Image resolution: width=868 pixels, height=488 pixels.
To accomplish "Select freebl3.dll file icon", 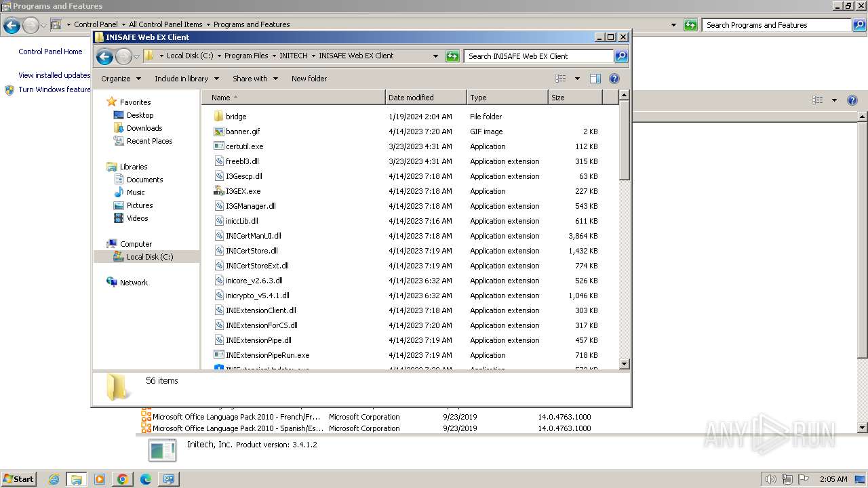I will coord(218,161).
